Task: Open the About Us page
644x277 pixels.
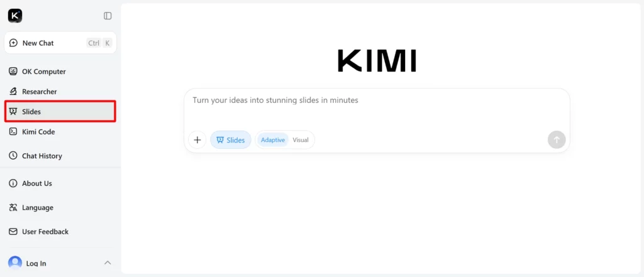Action: (x=60, y=183)
